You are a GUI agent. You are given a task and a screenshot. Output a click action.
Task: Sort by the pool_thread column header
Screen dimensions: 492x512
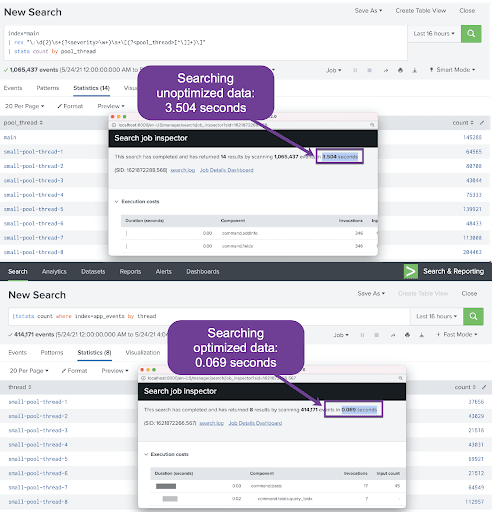[23, 123]
